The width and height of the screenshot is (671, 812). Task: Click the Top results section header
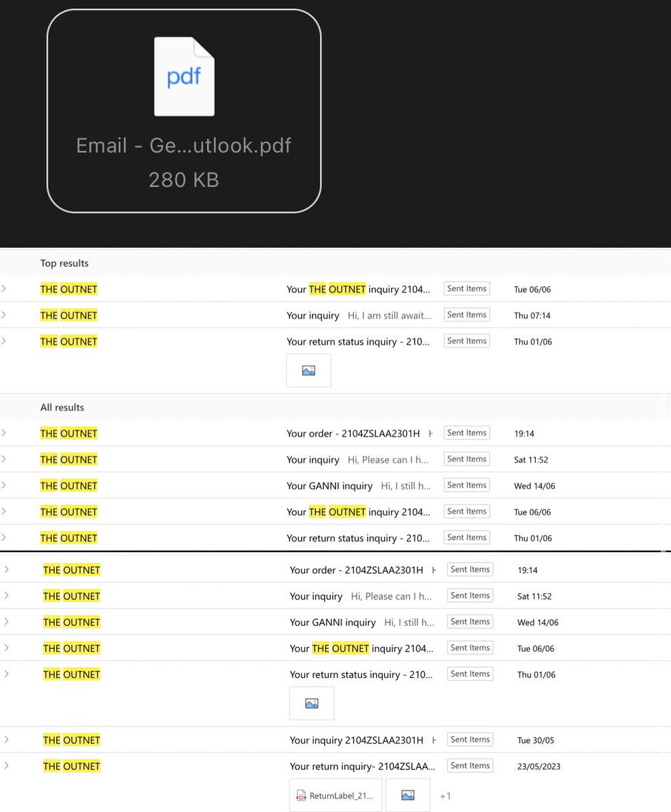(x=64, y=263)
